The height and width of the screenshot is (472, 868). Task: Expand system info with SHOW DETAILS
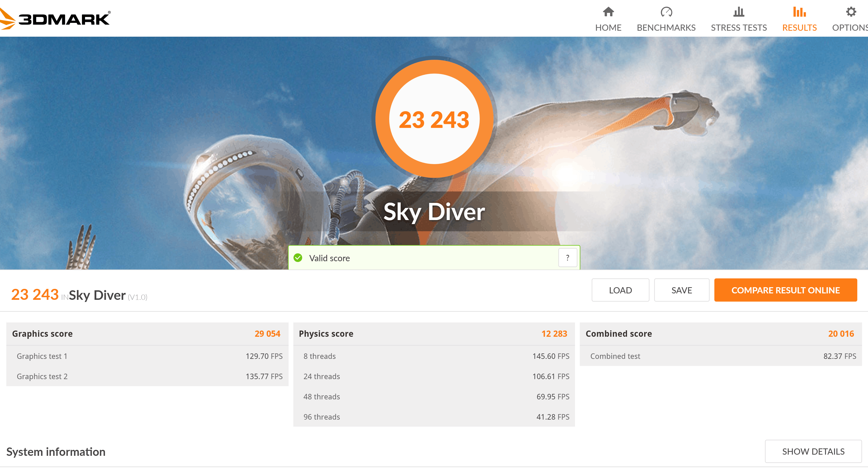[813, 452]
